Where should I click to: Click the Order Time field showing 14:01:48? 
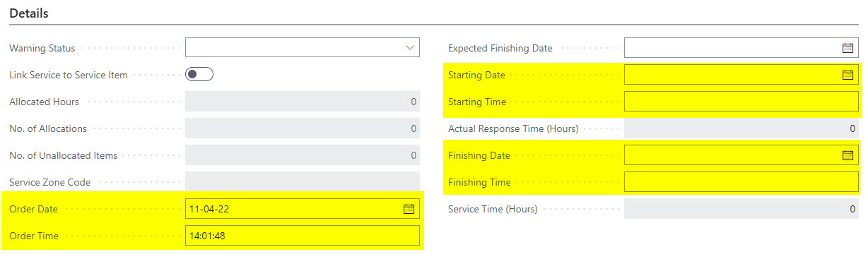303,236
